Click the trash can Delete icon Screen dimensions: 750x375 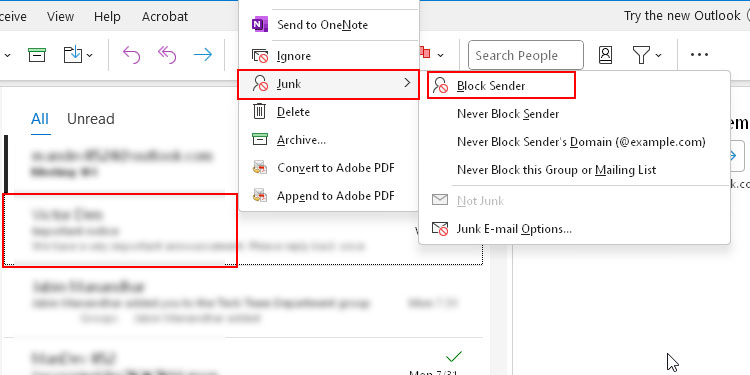pos(259,111)
